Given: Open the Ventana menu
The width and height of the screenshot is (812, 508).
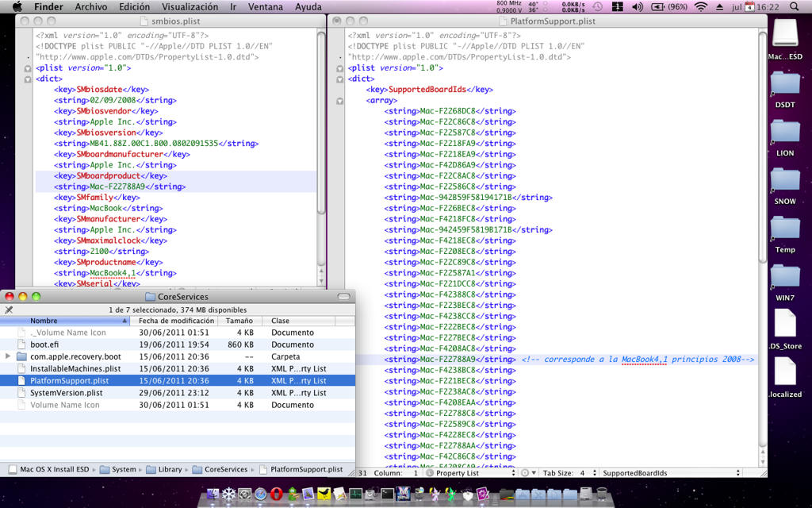Looking at the screenshot, I should [x=266, y=6].
